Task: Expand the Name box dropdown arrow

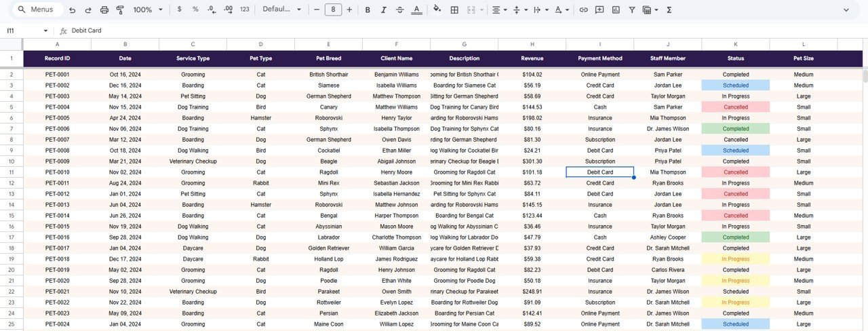Action: (45, 31)
